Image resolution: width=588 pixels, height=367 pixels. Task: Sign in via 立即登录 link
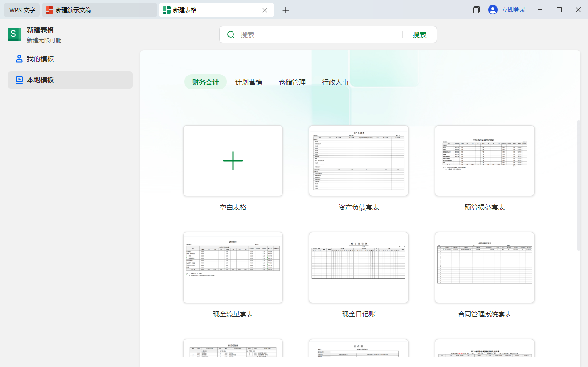click(x=514, y=9)
